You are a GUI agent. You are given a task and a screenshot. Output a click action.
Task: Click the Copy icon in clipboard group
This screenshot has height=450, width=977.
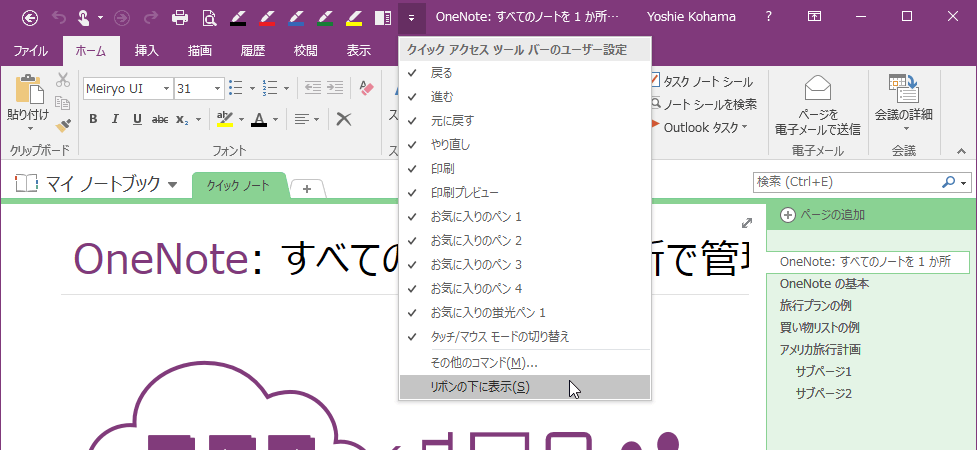click(63, 102)
